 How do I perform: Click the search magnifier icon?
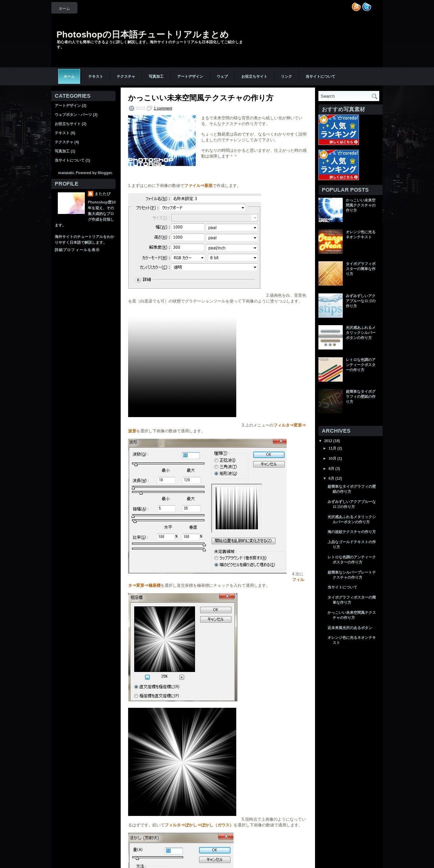374,96
